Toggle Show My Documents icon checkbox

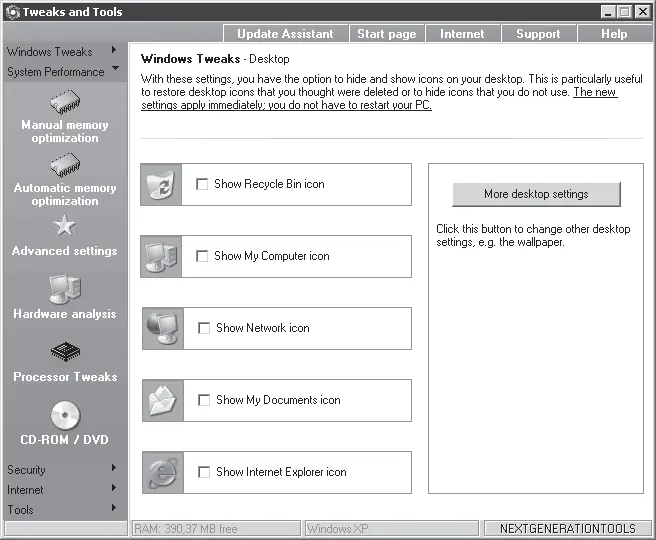coord(204,400)
